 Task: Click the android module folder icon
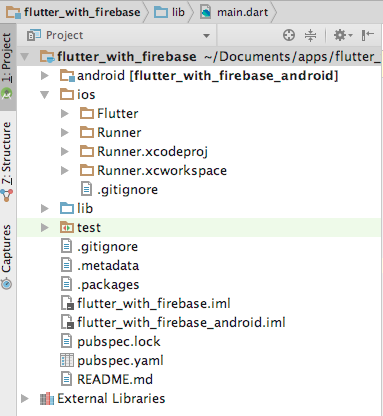point(67,76)
